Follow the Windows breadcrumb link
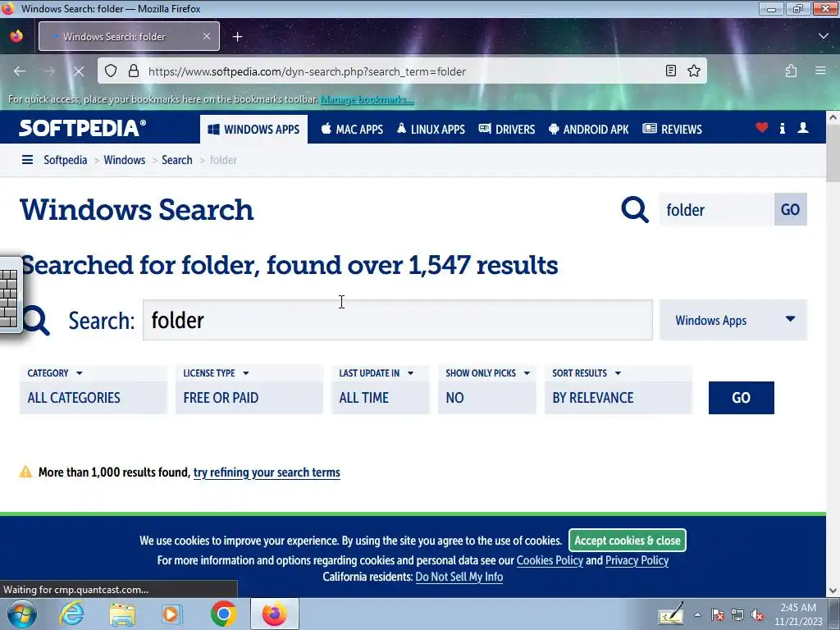 tap(125, 160)
